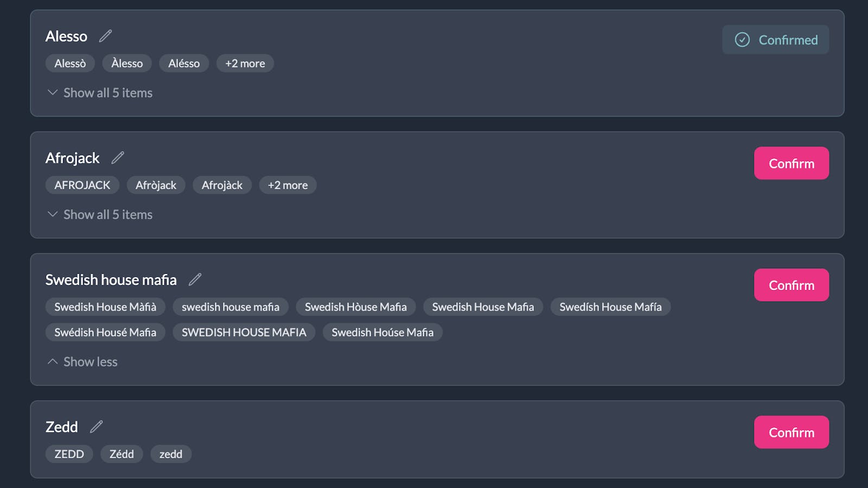
Task: Click the pencil icon beside Zedd
Action: tap(96, 427)
